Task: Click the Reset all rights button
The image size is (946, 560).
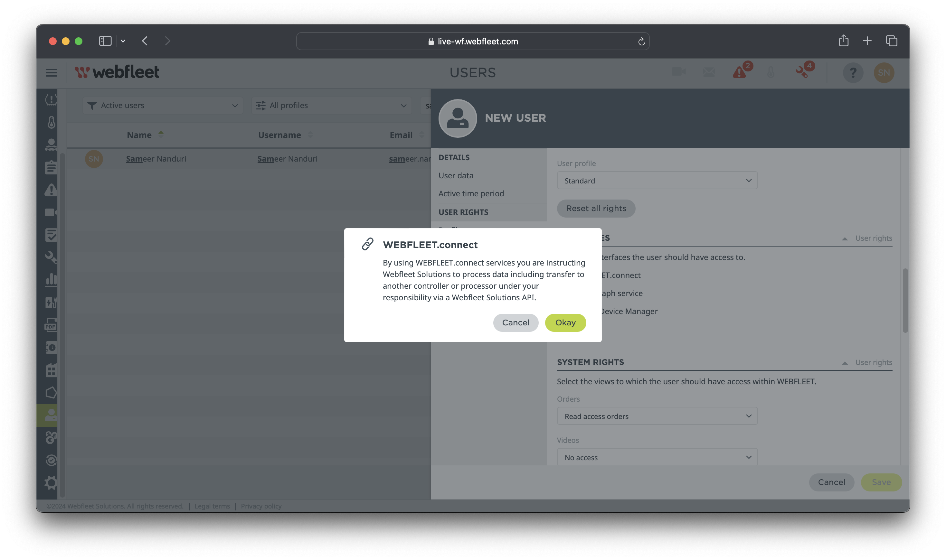Action: pos(596,209)
